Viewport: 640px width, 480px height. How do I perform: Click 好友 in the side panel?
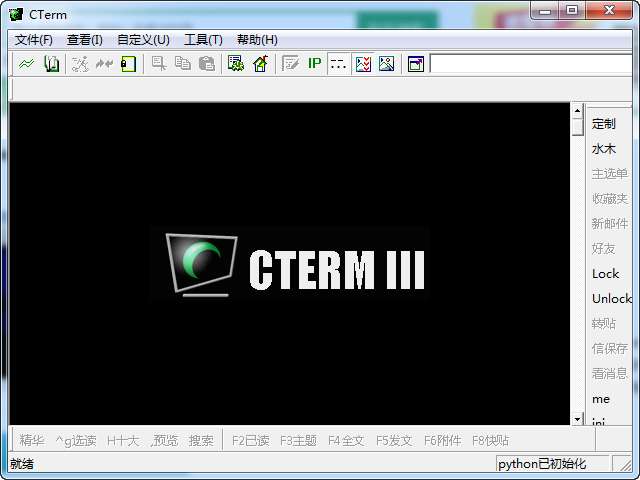[603, 248]
